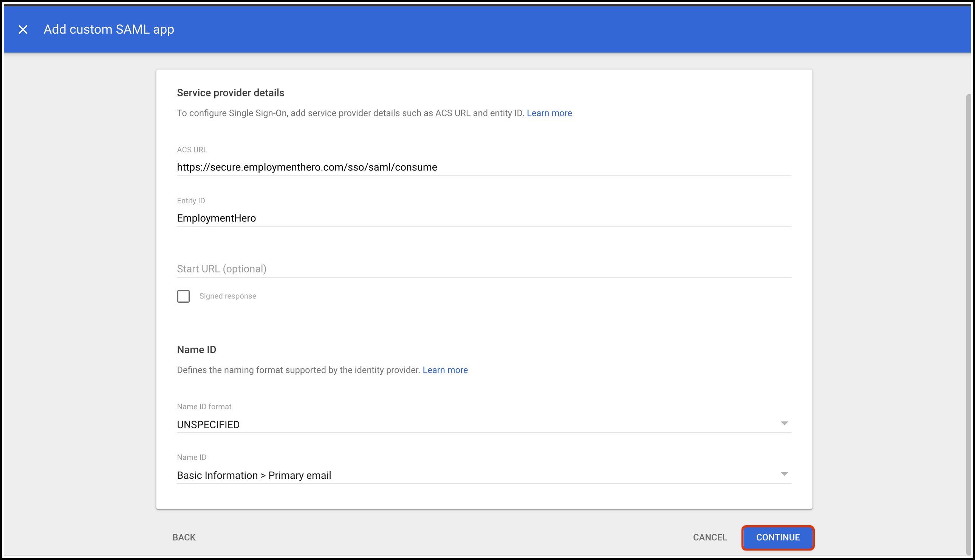Viewport: 975px width, 560px height.
Task: Click the Service provider details heading
Action: [x=231, y=93]
